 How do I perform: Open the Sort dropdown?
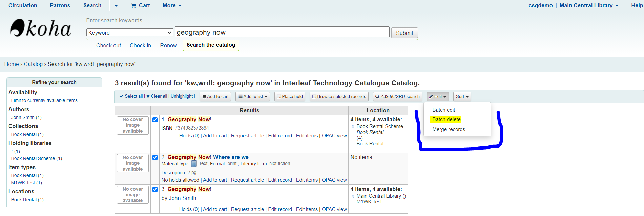[x=462, y=96]
